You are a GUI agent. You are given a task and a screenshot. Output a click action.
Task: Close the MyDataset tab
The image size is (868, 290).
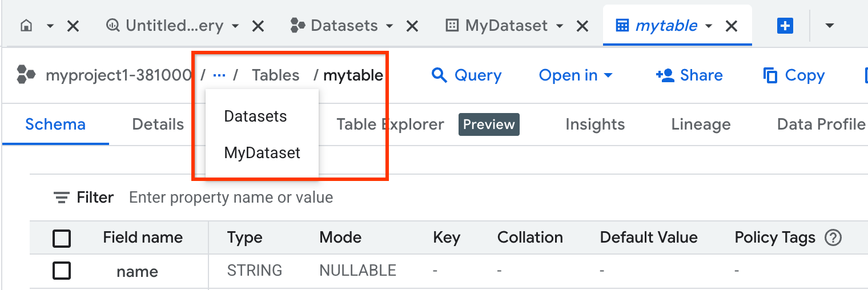click(582, 26)
